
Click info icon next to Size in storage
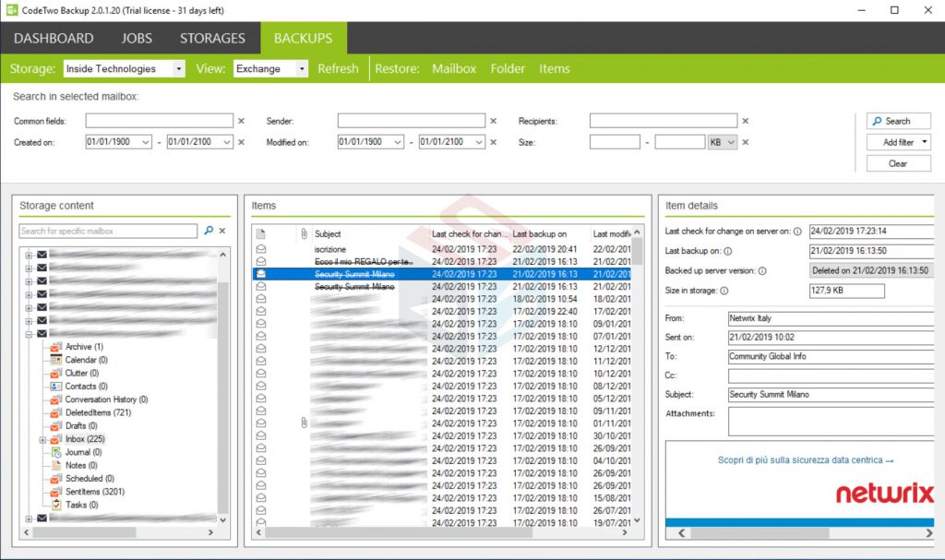[724, 291]
